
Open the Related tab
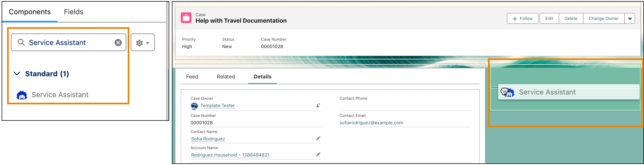pyautogui.click(x=226, y=77)
